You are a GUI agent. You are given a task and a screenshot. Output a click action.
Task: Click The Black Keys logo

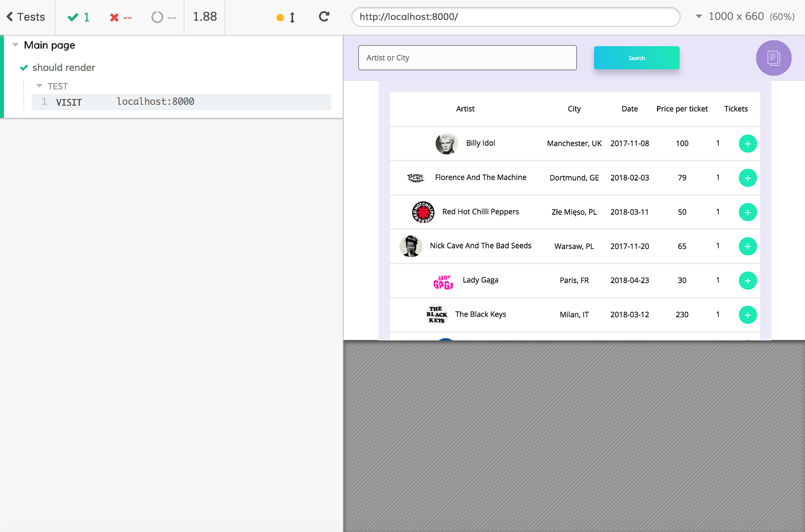pos(437,315)
